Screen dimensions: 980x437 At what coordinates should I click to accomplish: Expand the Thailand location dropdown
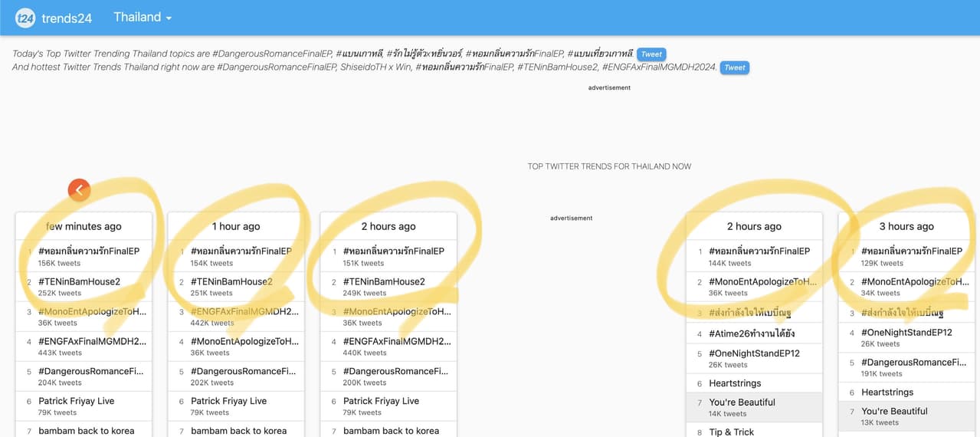(x=143, y=17)
